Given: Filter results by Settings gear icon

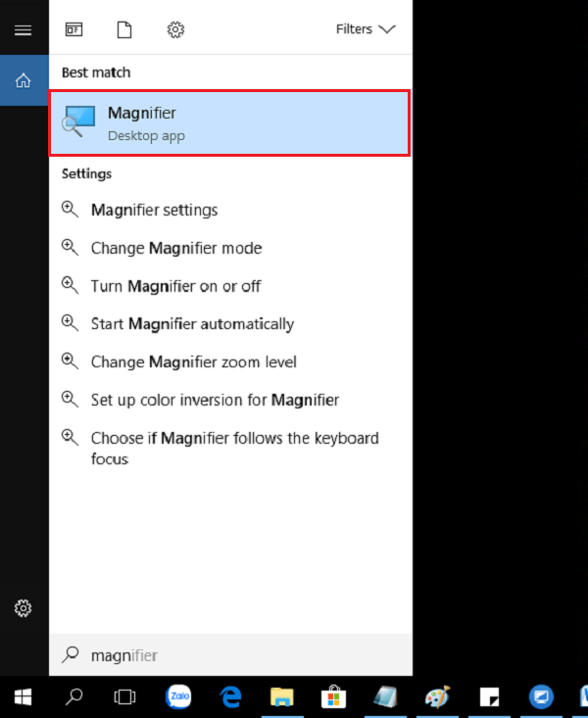Looking at the screenshot, I should [175, 29].
